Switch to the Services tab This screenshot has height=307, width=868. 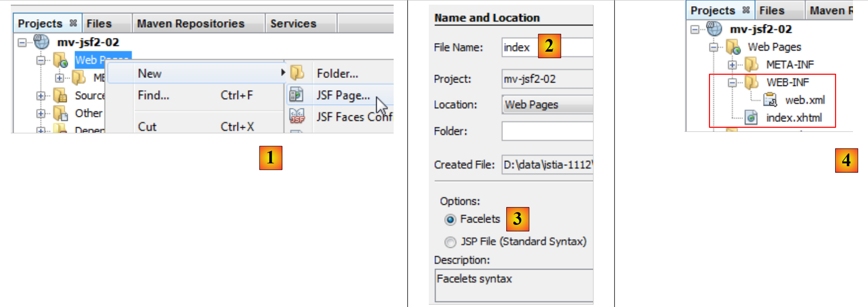(293, 23)
